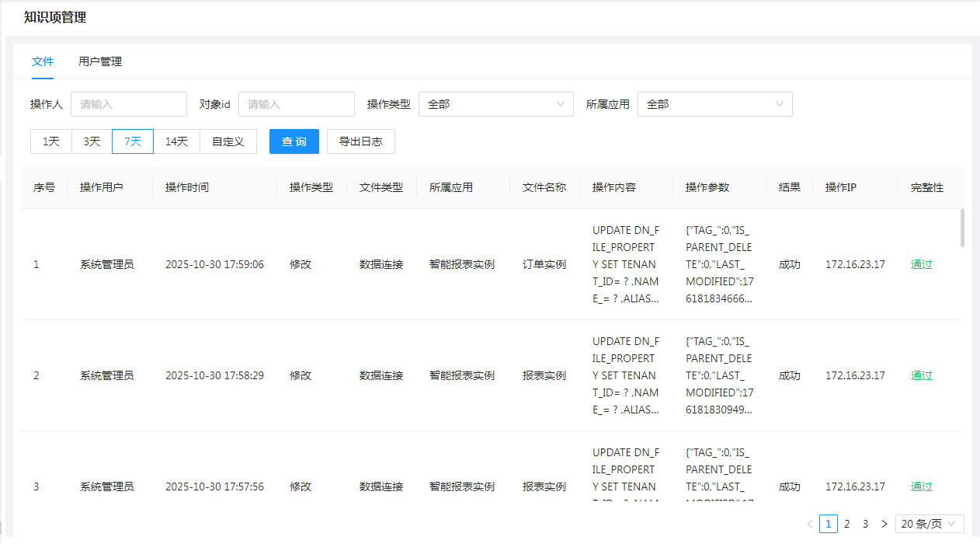Go to next page arrow

(x=884, y=524)
